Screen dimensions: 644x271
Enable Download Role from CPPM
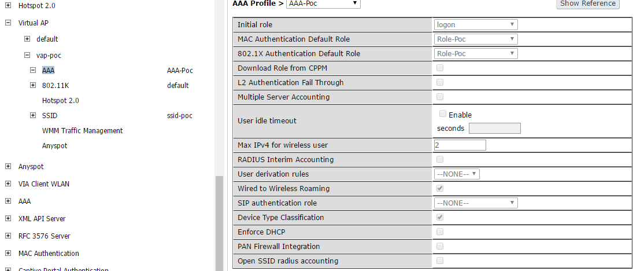[x=440, y=68]
